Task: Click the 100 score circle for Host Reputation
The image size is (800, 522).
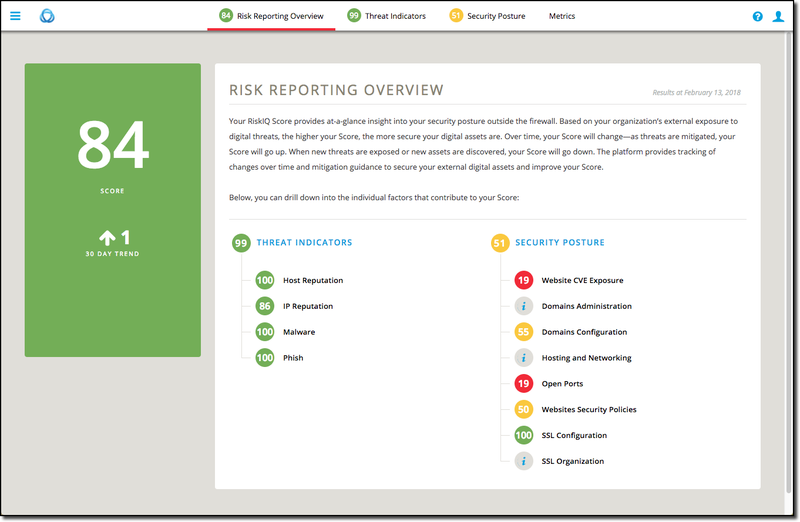Action: point(264,280)
